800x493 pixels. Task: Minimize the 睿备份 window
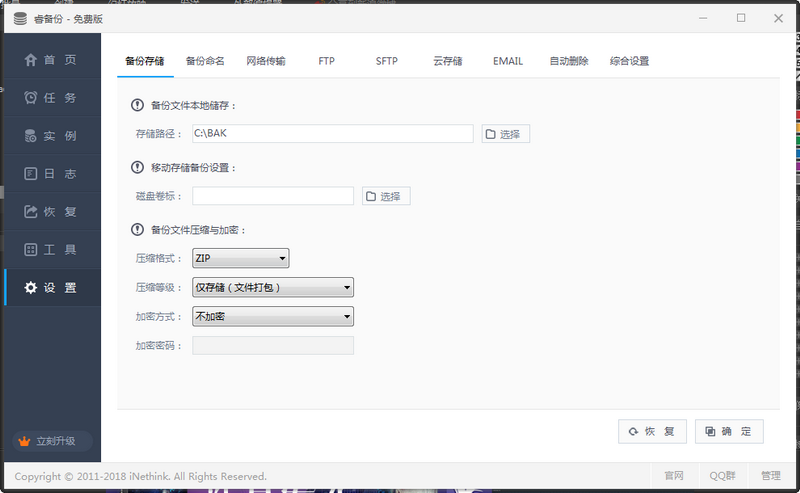point(703,18)
